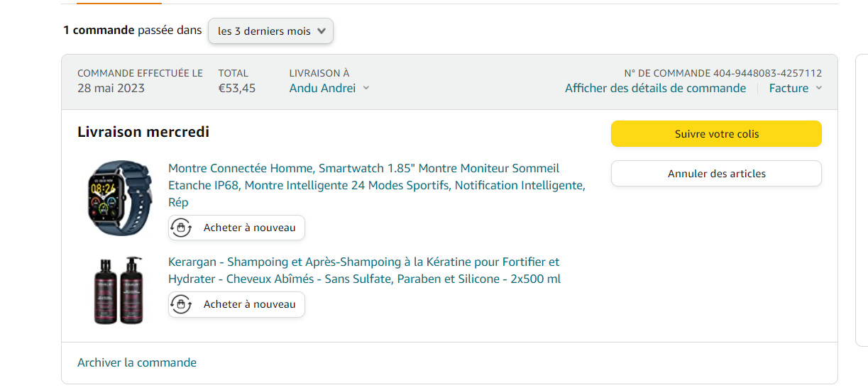Image resolution: width=868 pixels, height=390 pixels.
Task: Click "Annuler des articles" button
Action: 716,174
